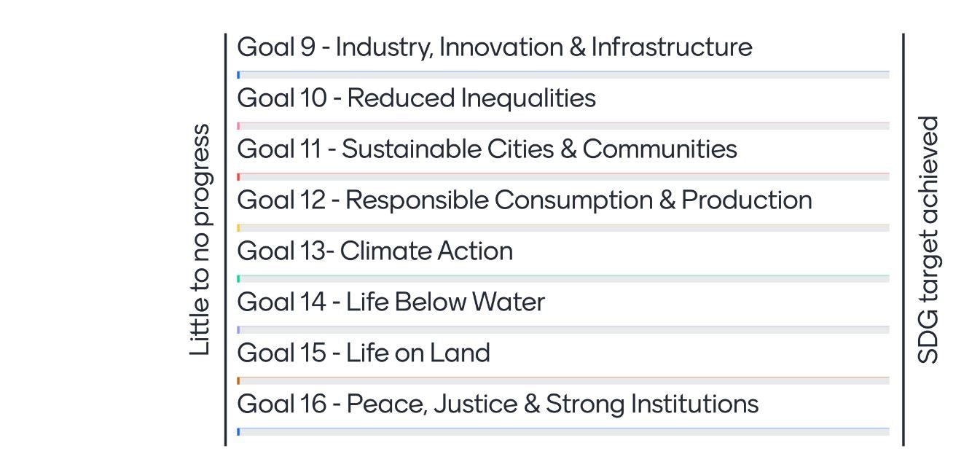Image resolution: width=980 pixels, height=470 pixels.
Task: Click the red Goal 11 progress bar
Action: pyautogui.click(x=563, y=177)
